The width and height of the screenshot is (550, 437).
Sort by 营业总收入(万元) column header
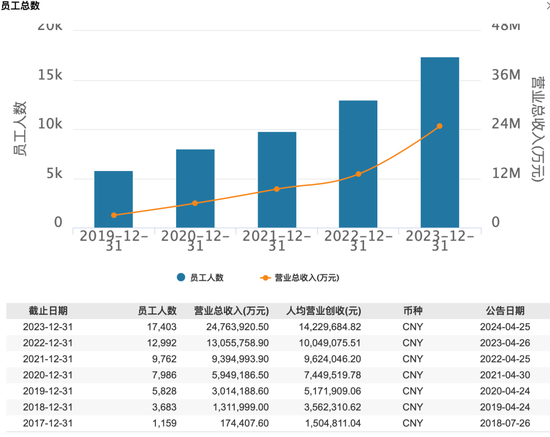(232, 311)
